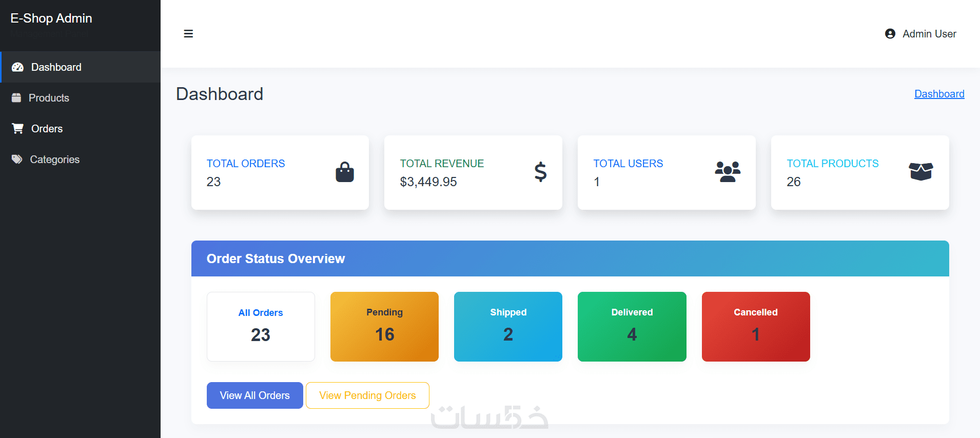Click the shopping bag icon on Total Orders

coord(345,172)
